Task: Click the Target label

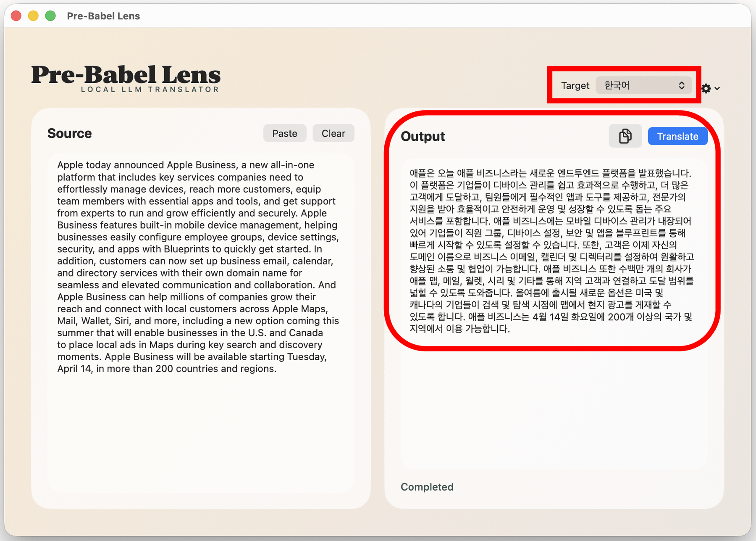Action: coord(575,85)
